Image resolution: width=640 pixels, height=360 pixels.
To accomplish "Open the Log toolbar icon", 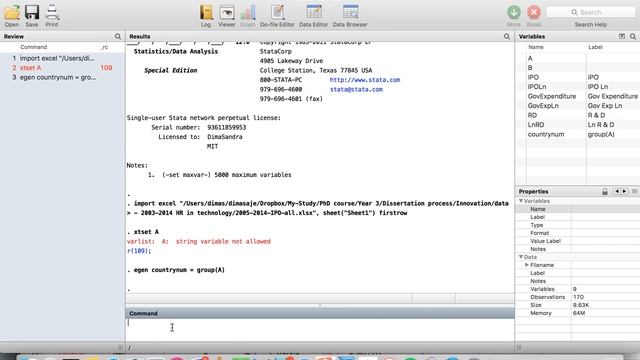I will tap(206, 13).
